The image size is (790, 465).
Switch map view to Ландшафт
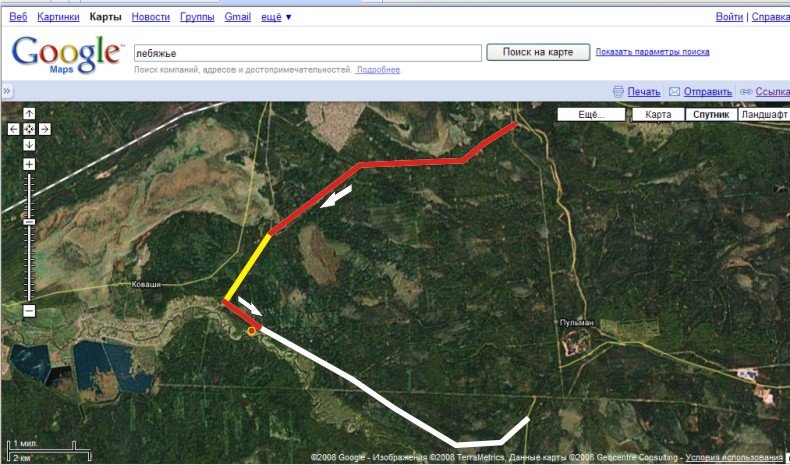point(764,114)
